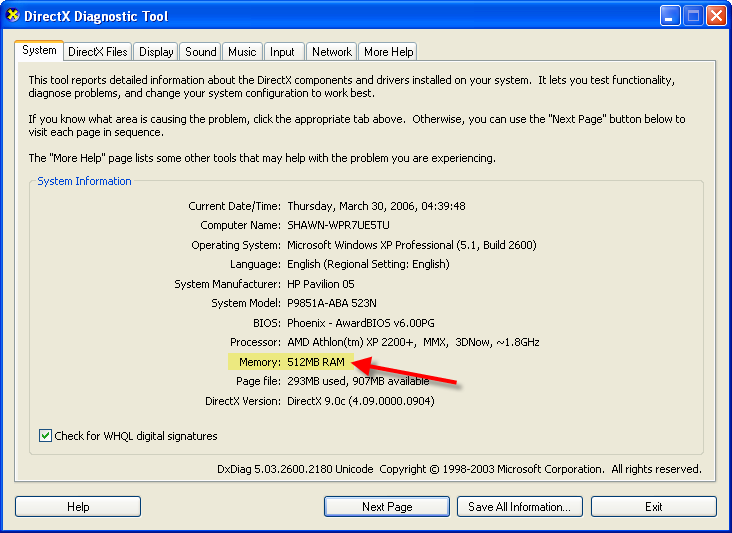Image resolution: width=732 pixels, height=533 pixels.
Task: Click the System Information group label
Action: 84,181
